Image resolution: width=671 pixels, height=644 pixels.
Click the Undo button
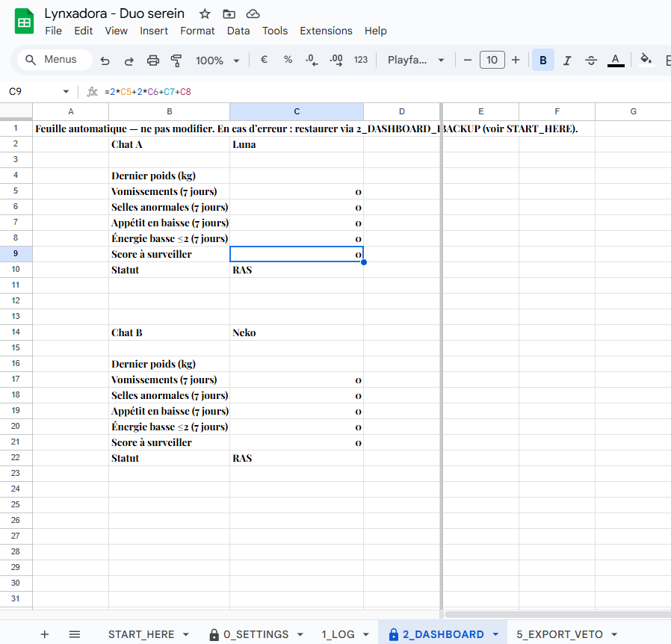105,60
